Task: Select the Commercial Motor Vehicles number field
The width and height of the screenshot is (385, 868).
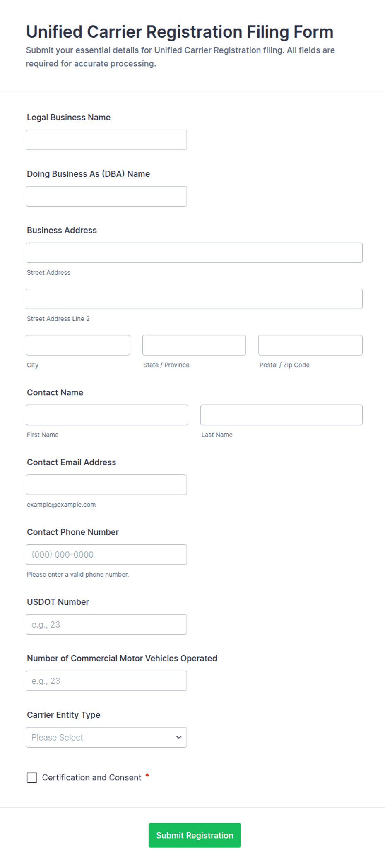Action: 106,681
